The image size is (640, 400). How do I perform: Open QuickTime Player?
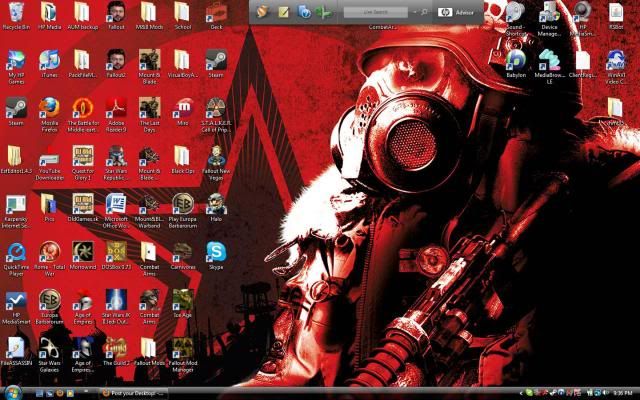click(x=16, y=258)
